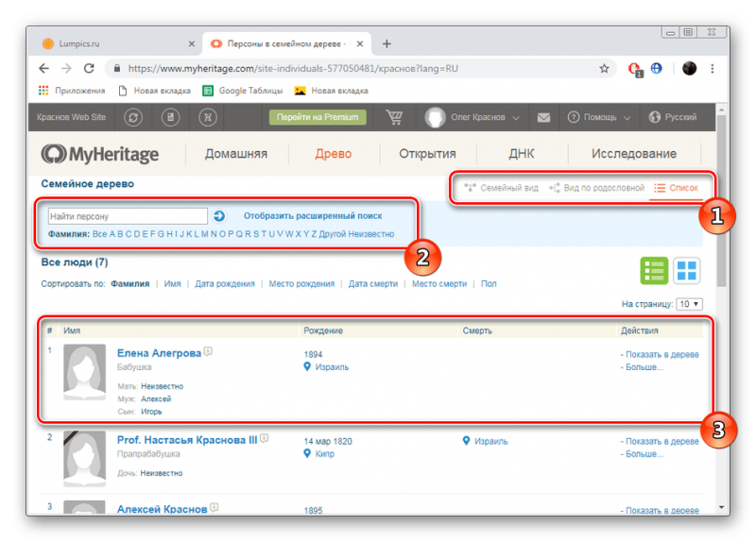Viewport: 756px width, 542px height.
Task: Click Настасья Краснова avatar thumbnail
Action: click(x=84, y=459)
